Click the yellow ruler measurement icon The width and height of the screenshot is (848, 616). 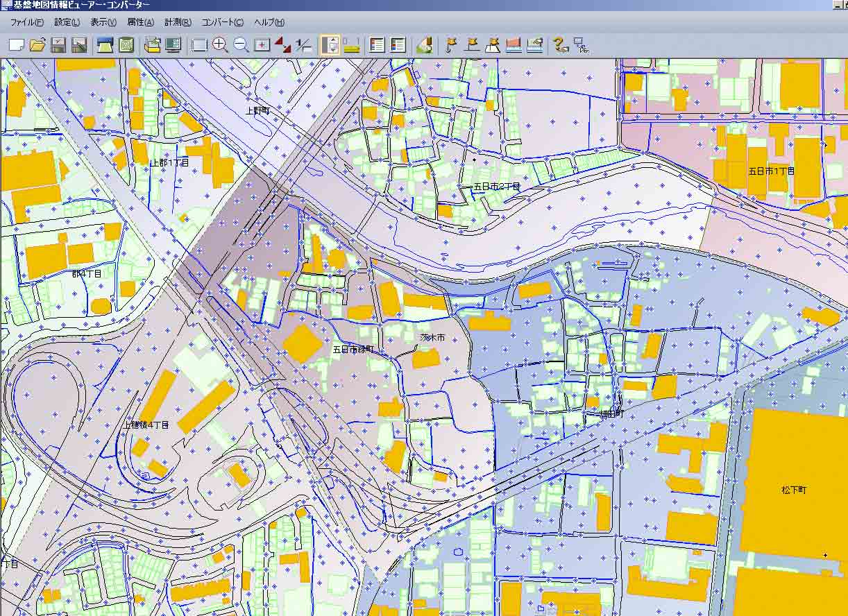point(350,45)
